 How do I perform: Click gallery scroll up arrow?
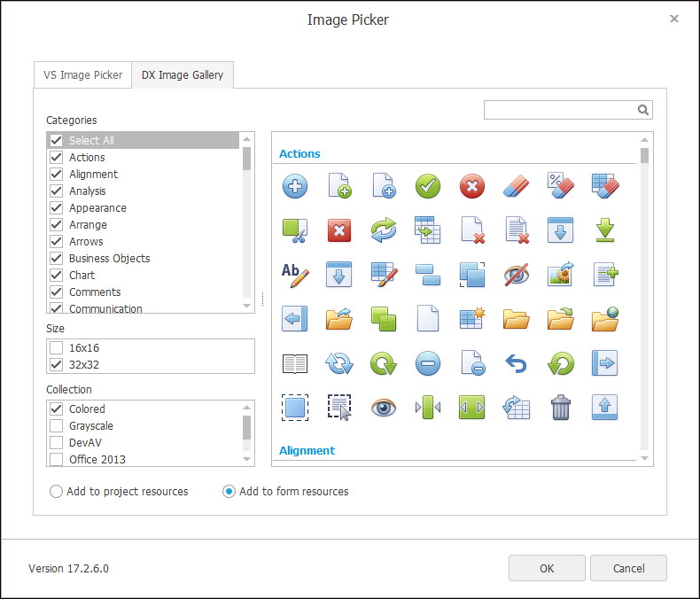click(644, 140)
